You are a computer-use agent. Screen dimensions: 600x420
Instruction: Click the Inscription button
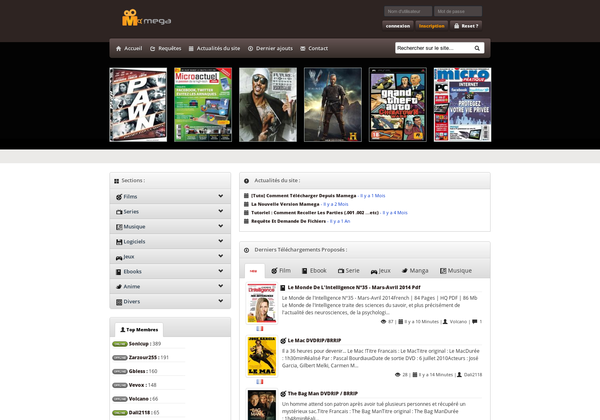pos(432,26)
